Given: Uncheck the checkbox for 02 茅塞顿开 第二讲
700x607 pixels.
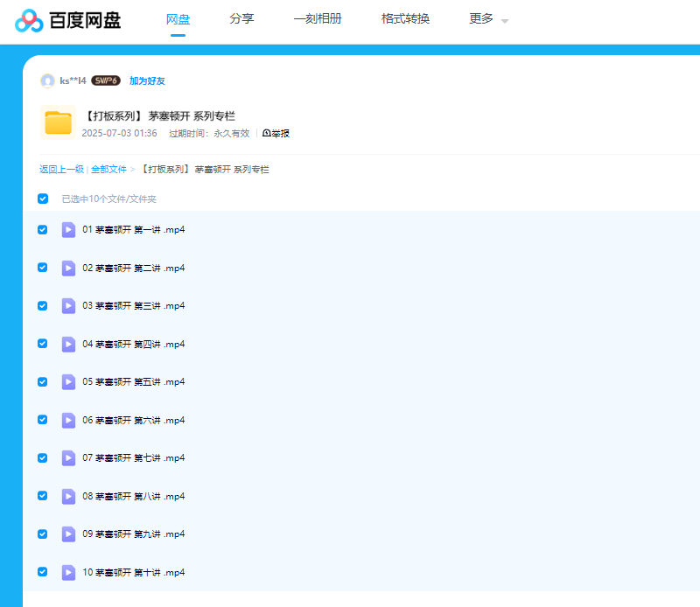Looking at the screenshot, I should pyautogui.click(x=43, y=268).
